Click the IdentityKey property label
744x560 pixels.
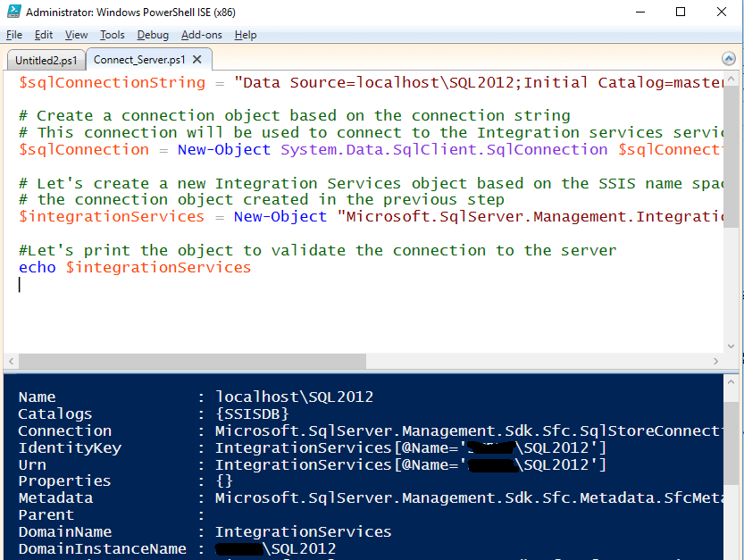70,448
